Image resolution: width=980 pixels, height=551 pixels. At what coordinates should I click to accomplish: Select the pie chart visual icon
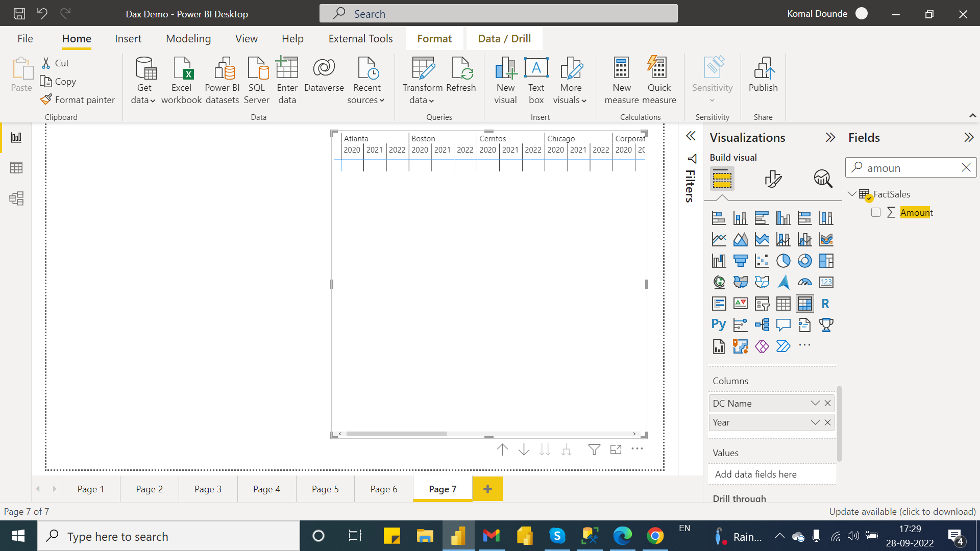pos(783,261)
